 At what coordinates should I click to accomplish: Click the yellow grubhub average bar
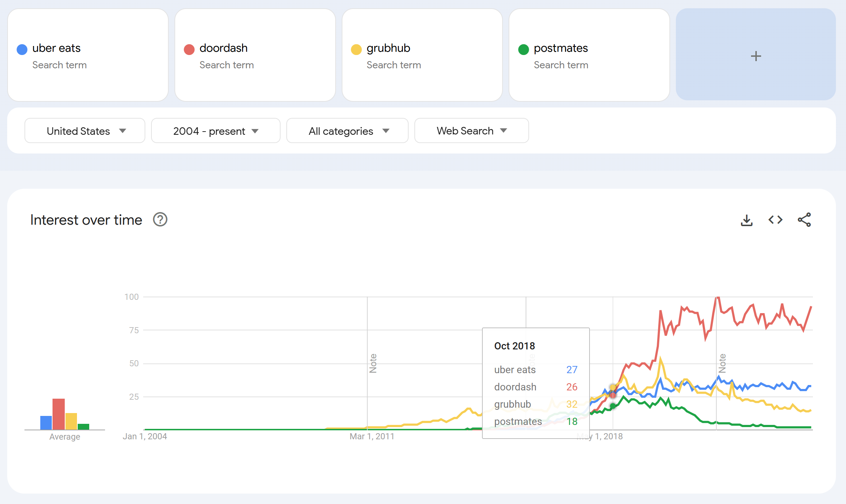71,421
